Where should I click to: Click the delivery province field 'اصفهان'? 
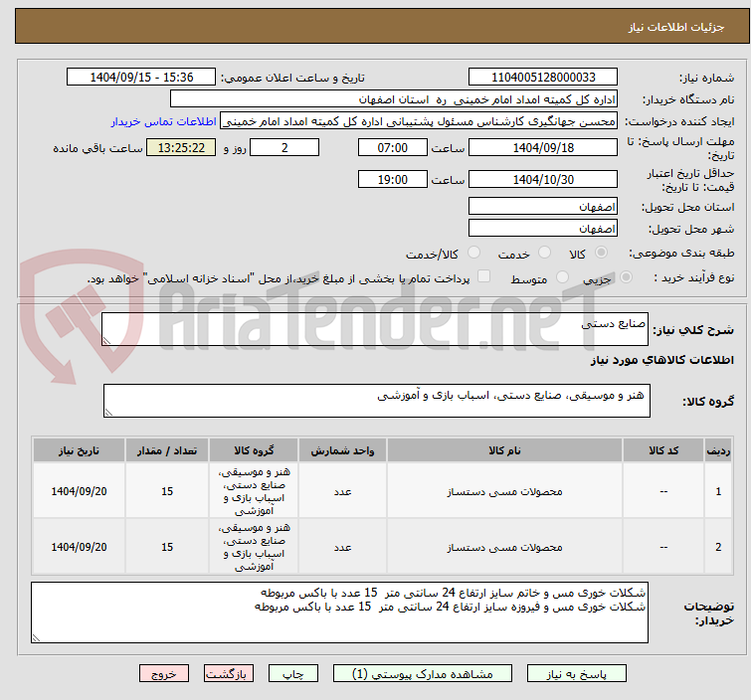pyautogui.click(x=543, y=207)
